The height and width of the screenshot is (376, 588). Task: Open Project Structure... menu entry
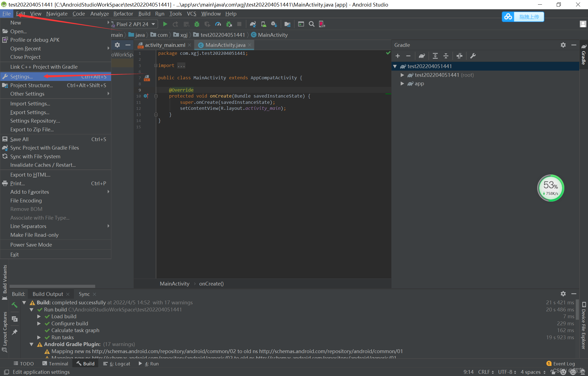click(56, 85)
